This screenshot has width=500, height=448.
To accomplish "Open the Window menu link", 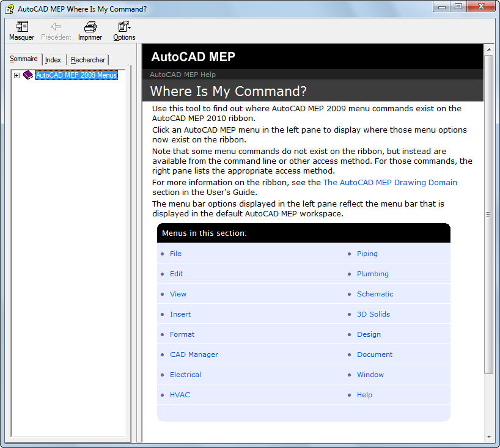I will pyautogui.click(x=370, y=374).
